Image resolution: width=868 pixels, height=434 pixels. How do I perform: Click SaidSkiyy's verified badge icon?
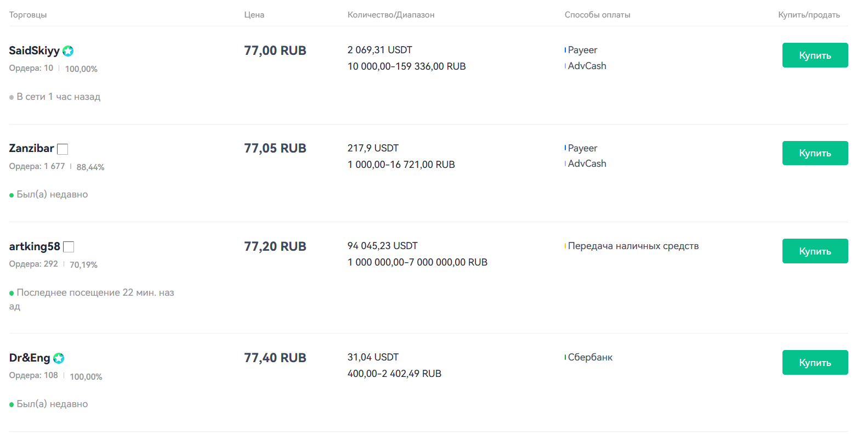[68, 51]
